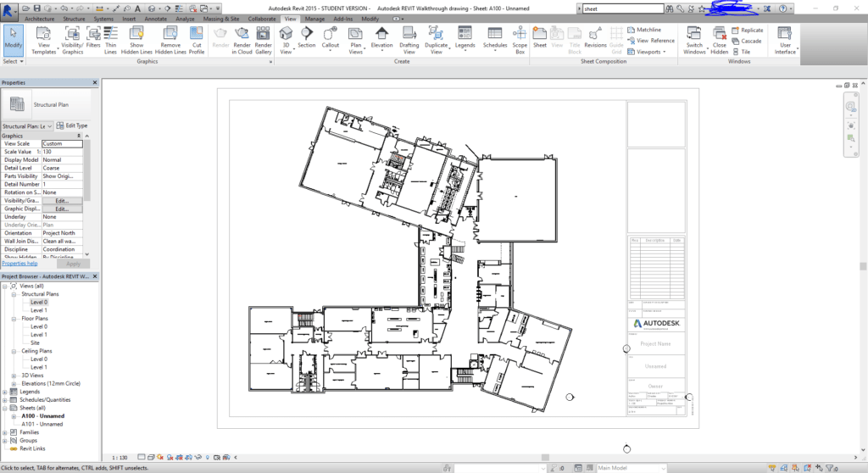Open the Viewports dropdown
This screenshot has height=473, width=868.
point(647,52)
